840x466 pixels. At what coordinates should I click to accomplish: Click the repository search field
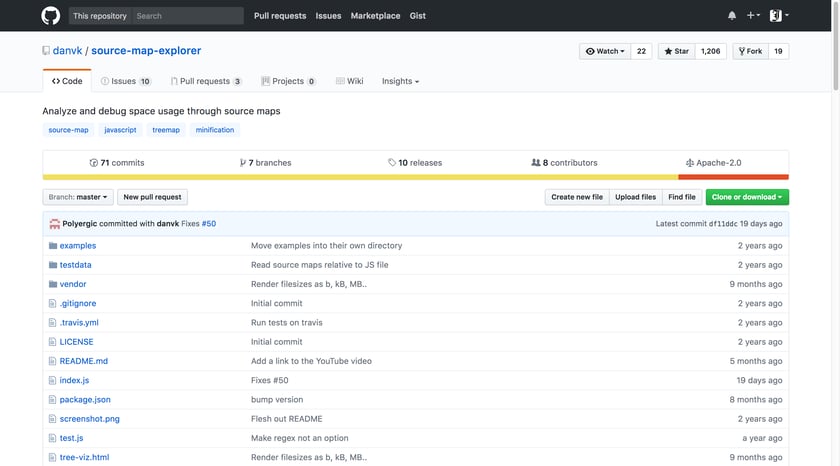pos(188,16)
